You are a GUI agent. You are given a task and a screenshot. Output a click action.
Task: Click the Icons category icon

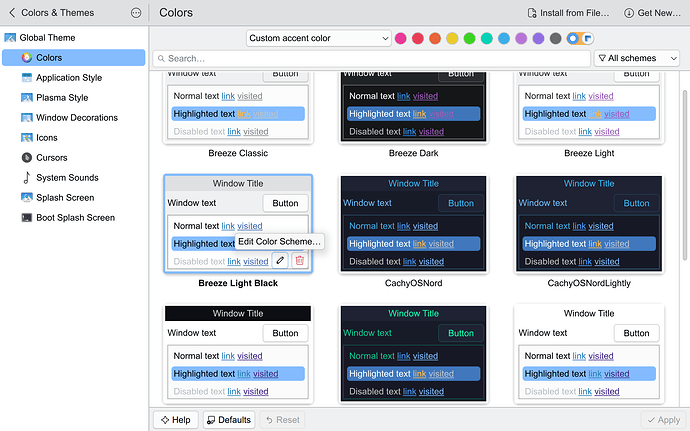[x=27, y=138]
